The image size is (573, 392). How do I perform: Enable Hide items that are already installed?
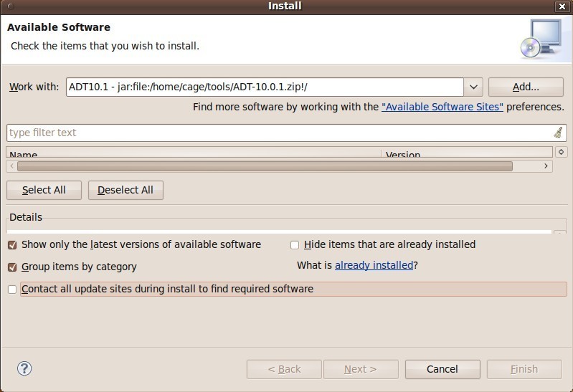[295, 245]
